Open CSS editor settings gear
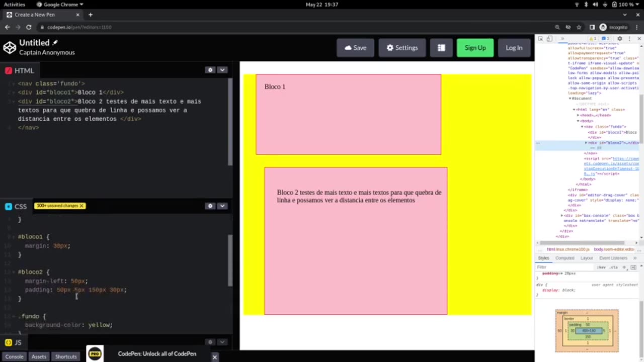 [210, 206]
